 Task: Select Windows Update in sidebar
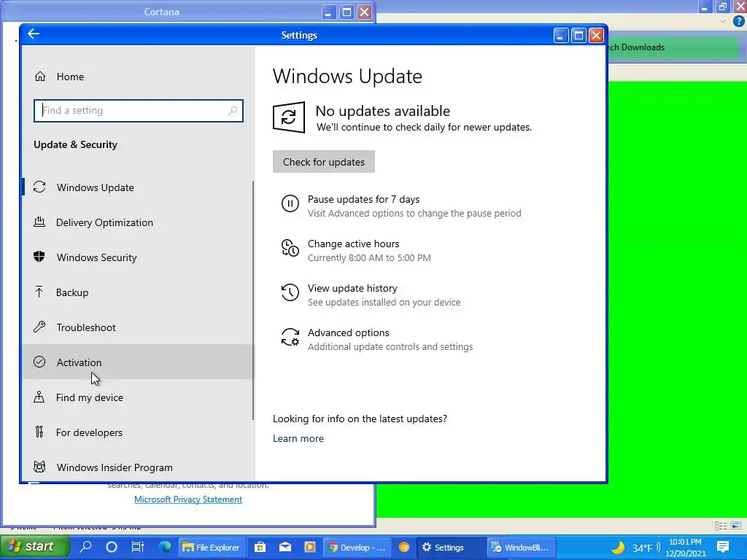point(138,187)
